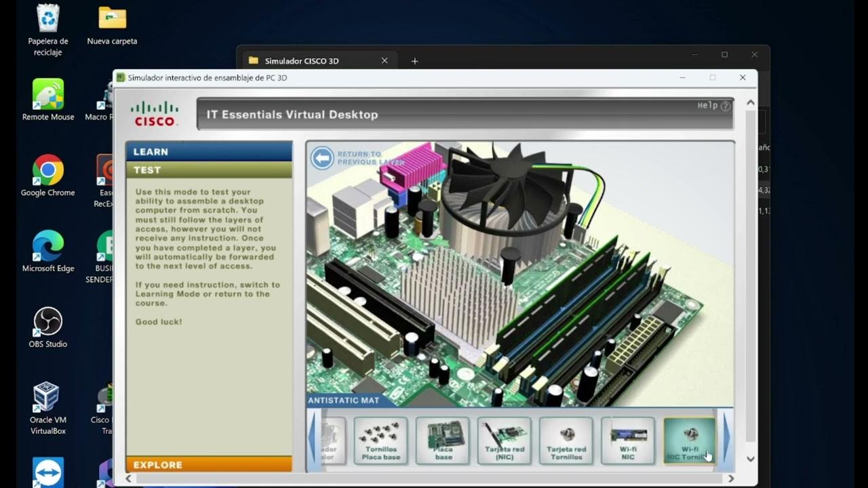
Task: Open the EXPLORE mode tab
Action: pos(209,464)
